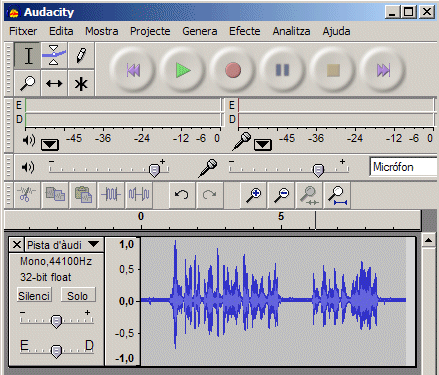Select the Envelope tool
This screenshot has height=375, width=439.
(54, 55)
